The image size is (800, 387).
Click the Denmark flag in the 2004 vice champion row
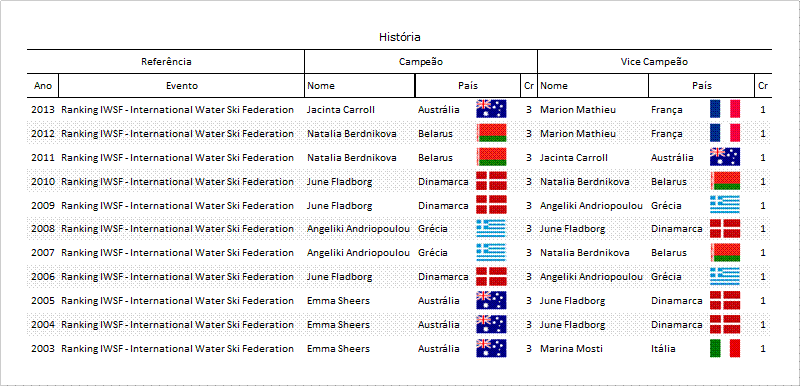pyautogui.click(x=724, y=324)
